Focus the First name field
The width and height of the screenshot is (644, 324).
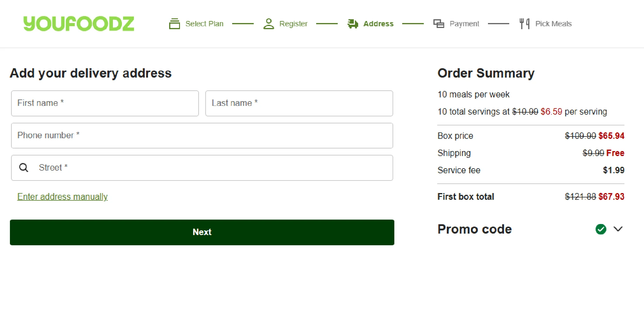pos(105,103)
